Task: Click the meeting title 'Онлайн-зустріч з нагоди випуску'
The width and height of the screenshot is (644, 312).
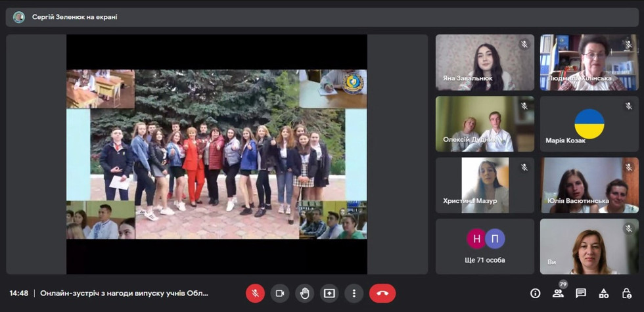Action: tap(124, 294)
